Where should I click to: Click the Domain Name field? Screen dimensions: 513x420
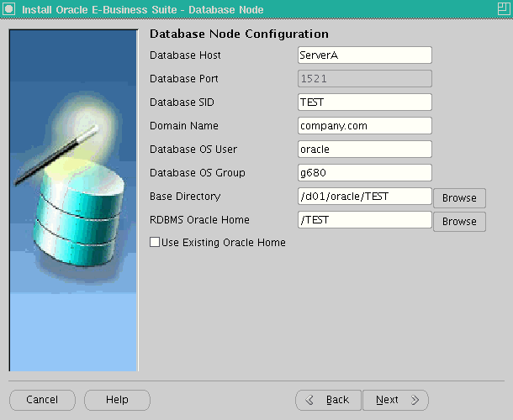[x=365, y=125]
